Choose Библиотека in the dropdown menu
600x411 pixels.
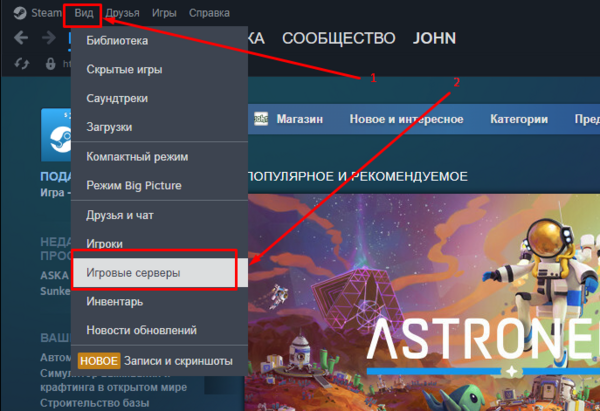[x=117, y=41]
